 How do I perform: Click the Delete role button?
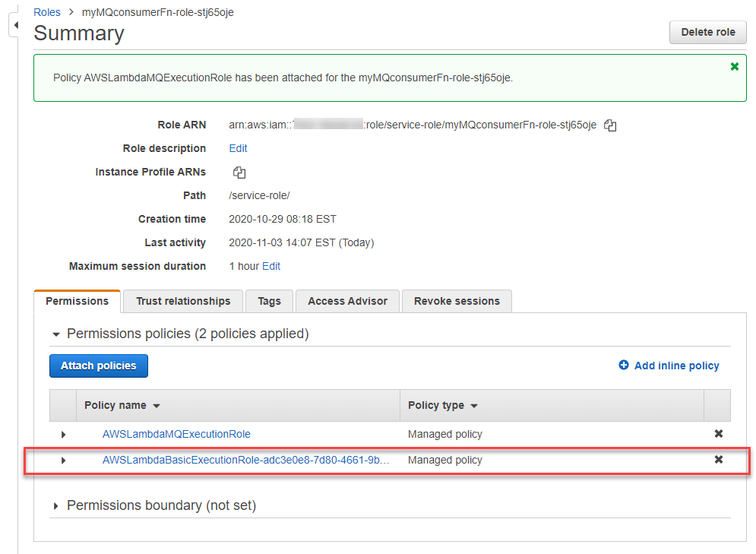[x=708, y=33]
